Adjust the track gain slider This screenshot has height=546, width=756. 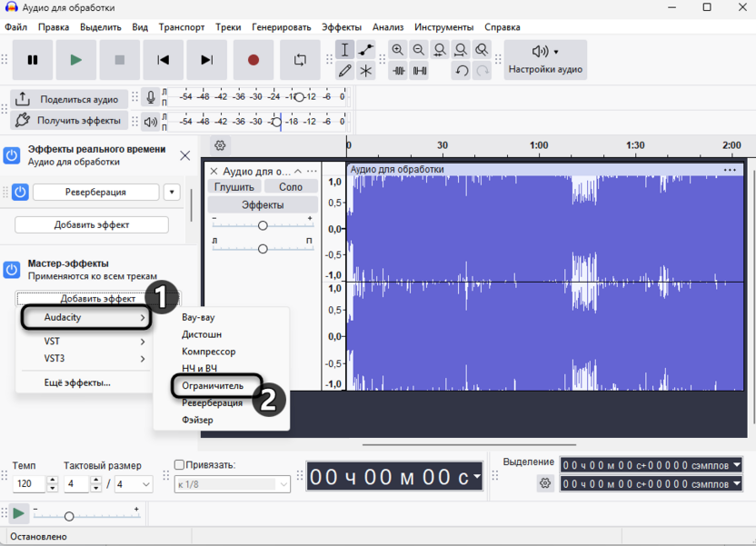pyautogui.click(x=263, y=225)
